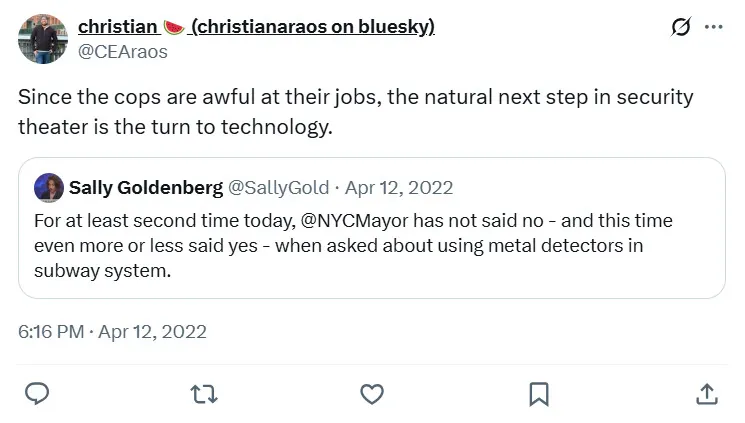Click the christianaraos on bluesky text
This screenshot has width=745, height=423.
(312, 27)
